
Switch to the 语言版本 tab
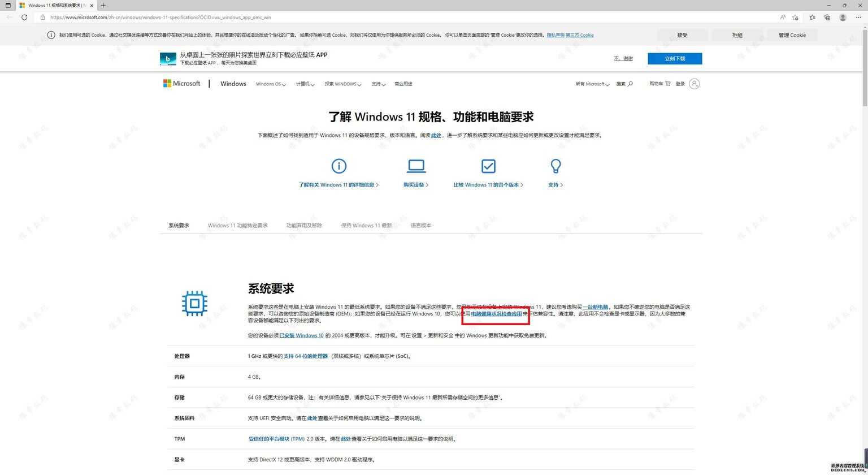(421, 225)
